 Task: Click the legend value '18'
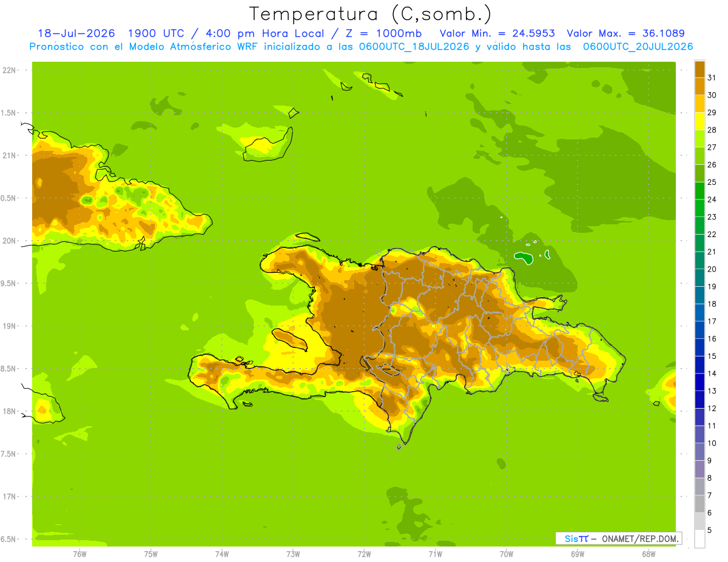point(712,304)
